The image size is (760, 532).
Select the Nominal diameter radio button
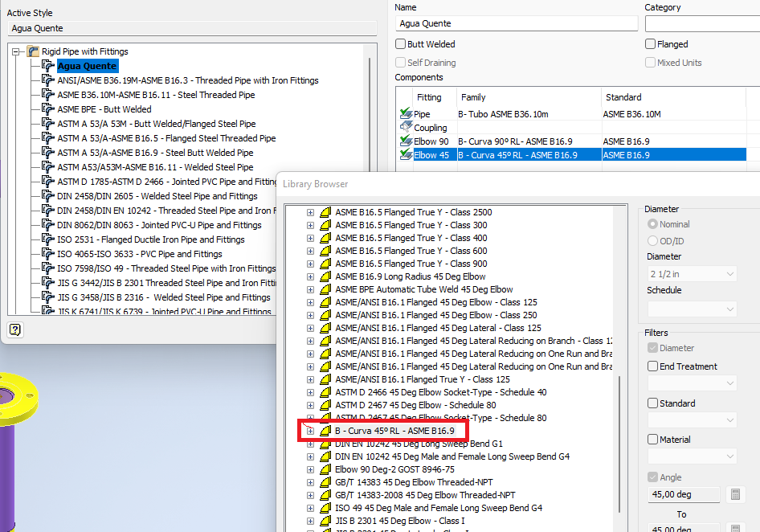point(653,224)
